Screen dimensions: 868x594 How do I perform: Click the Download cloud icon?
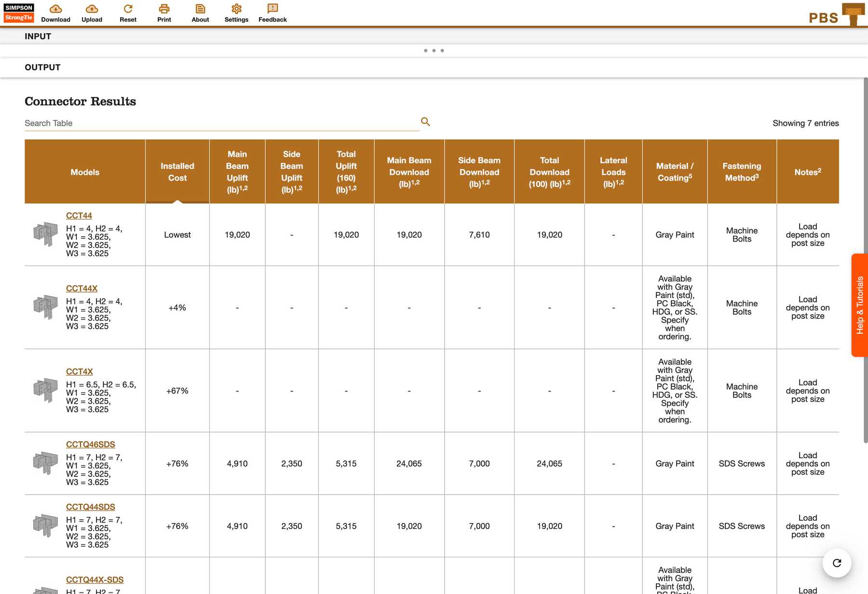(x=55, y=9)
